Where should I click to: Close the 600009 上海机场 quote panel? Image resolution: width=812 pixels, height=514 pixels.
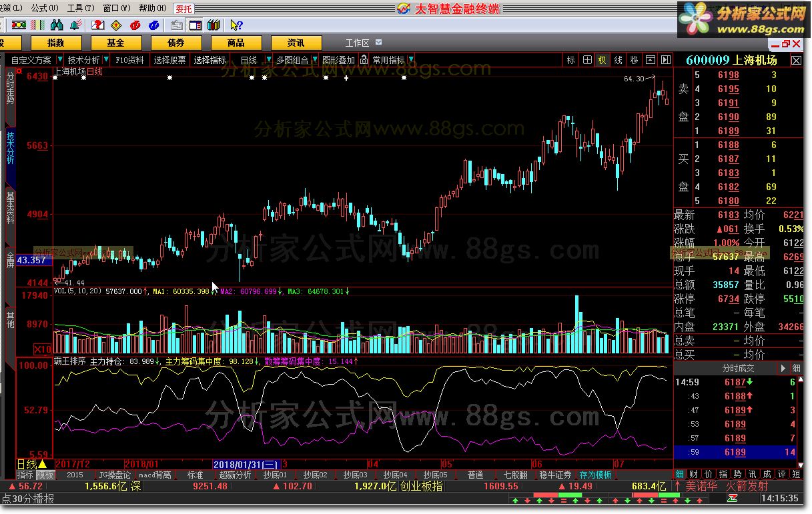(x=797, y=60)
